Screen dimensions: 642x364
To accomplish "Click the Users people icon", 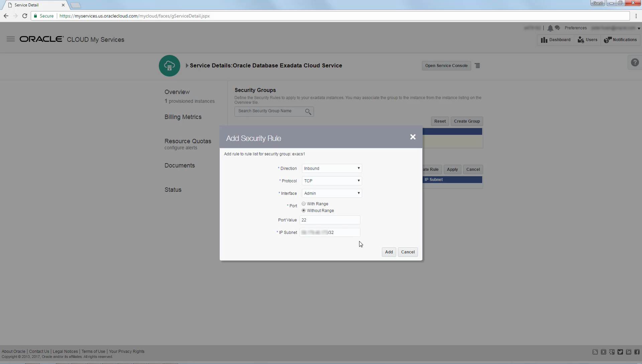I will tap(581, 40).
